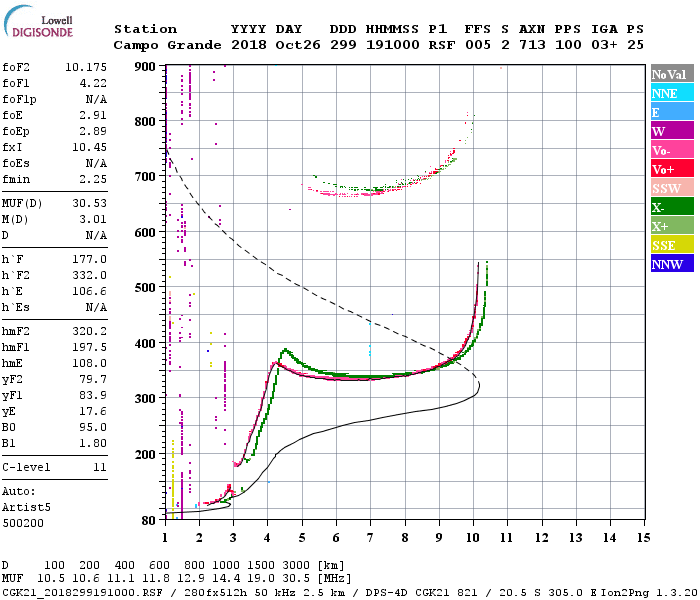This screenshot has height=600, width=700.
Task: Click the RSF value under P1
Action: [x=442, y=45]
